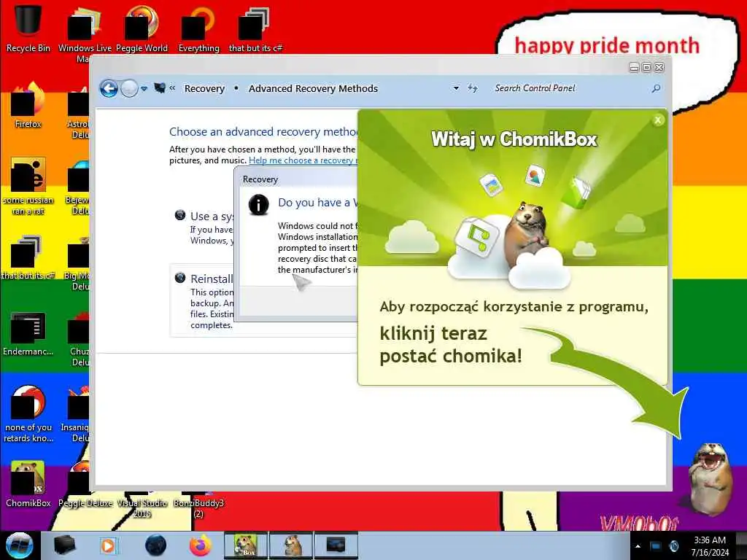
Task: Click the tray icon left of the clock
Action: tap(673, 546)
